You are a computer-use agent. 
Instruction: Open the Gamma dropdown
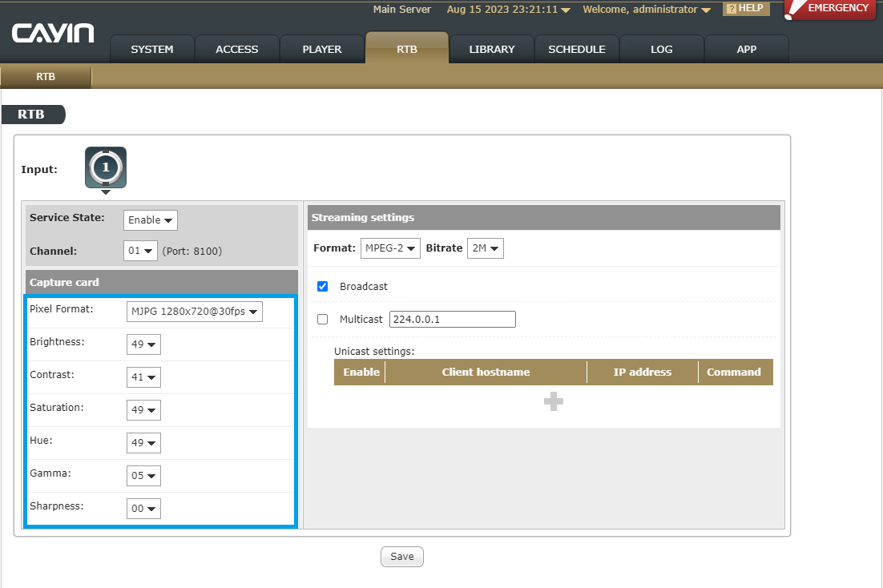click(143, 475)
